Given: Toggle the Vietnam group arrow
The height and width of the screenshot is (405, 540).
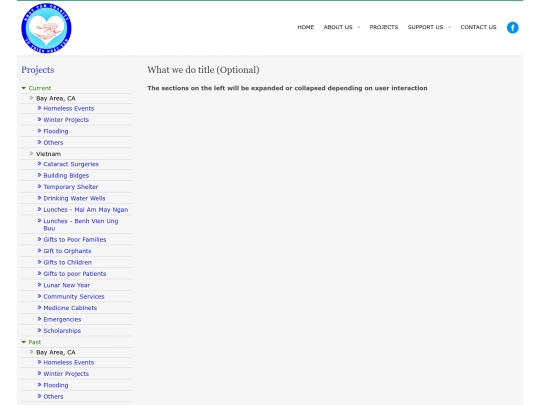Looking at the screenshot, I should [31, 153].
